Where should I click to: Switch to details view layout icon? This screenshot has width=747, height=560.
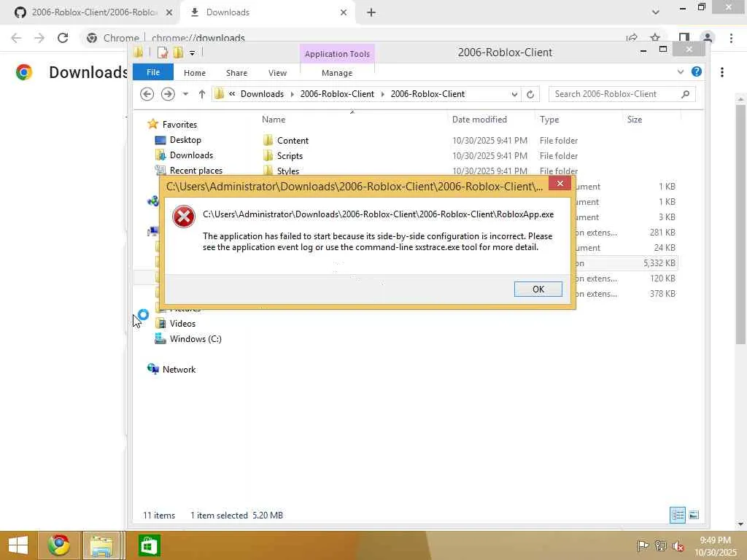tap(678, 515)
